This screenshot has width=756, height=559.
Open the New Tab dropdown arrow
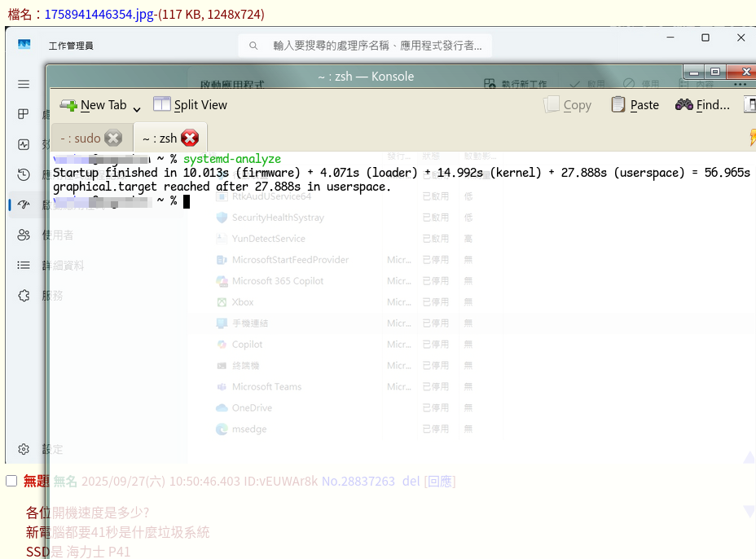coord(136,107)
